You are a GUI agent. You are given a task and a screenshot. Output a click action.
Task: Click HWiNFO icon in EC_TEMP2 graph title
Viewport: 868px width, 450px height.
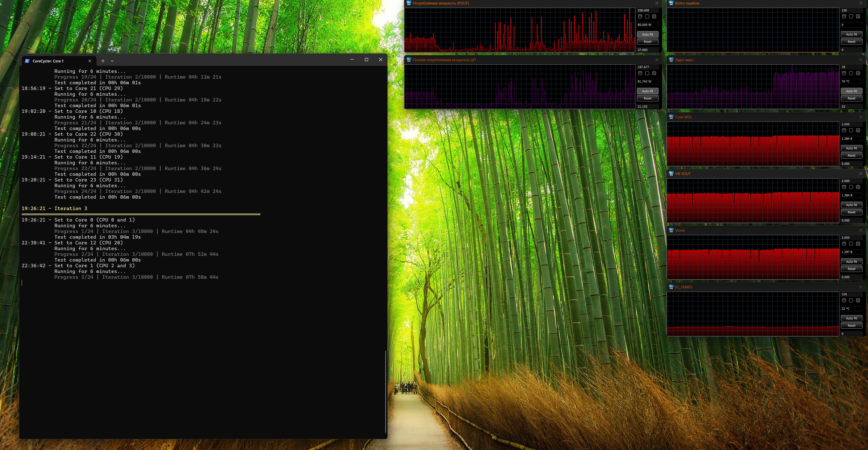(671, 287)
